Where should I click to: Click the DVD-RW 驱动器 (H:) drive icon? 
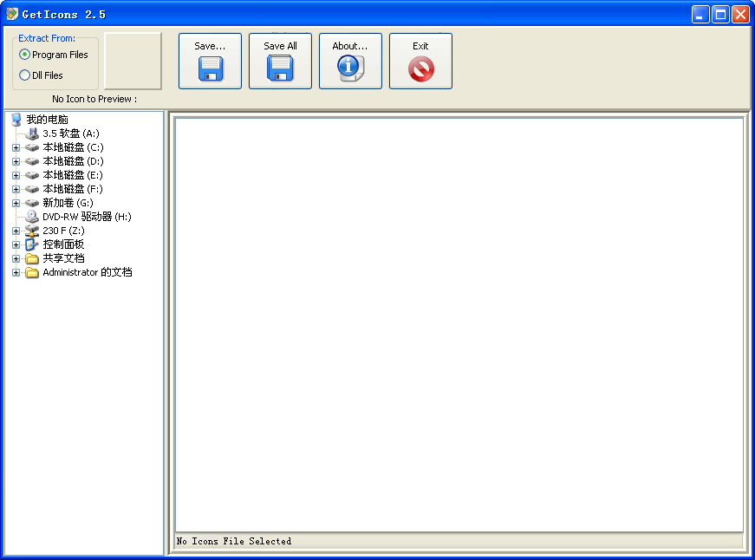32,217
